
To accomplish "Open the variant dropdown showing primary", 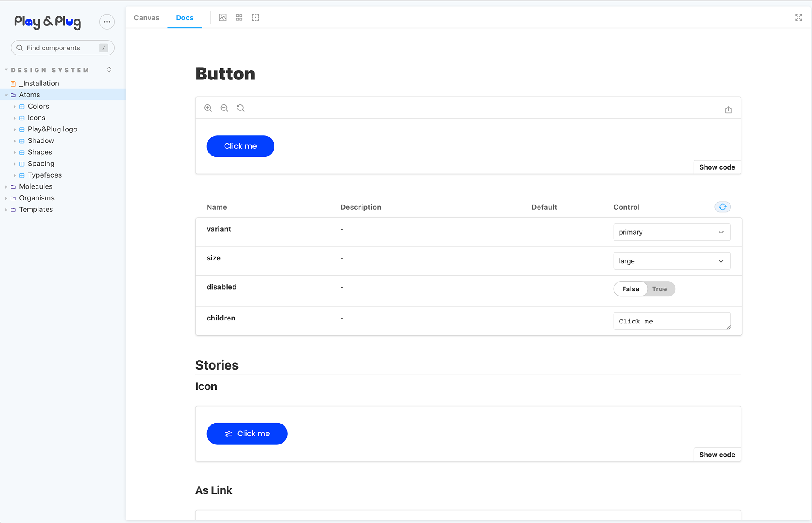I will 672,232.
